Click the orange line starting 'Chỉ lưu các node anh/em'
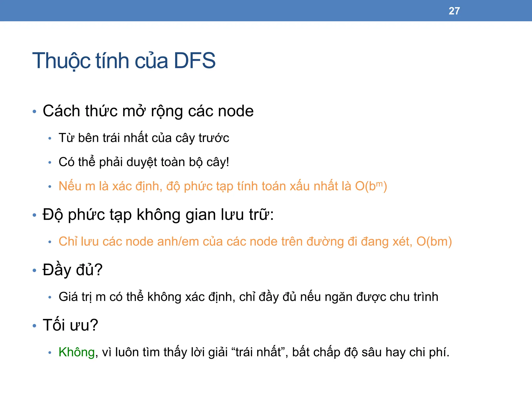This screenshot has height=399, width=532. point(255,242)
